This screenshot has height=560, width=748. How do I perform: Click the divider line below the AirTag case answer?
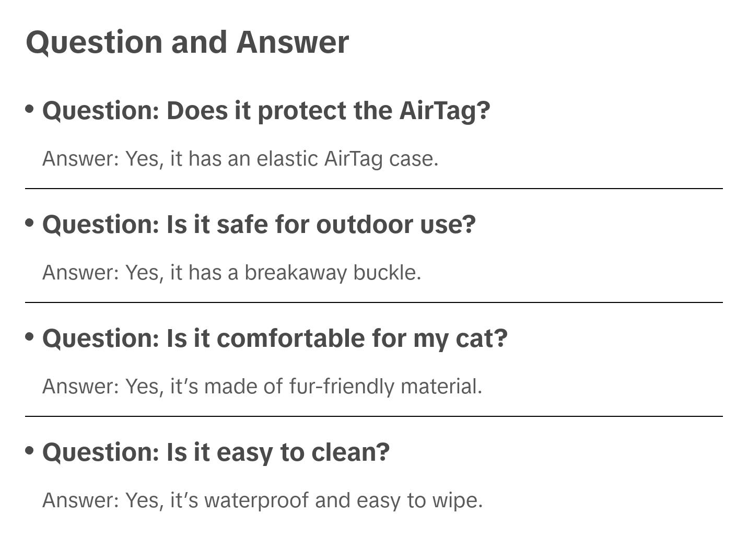coord(374,189)
